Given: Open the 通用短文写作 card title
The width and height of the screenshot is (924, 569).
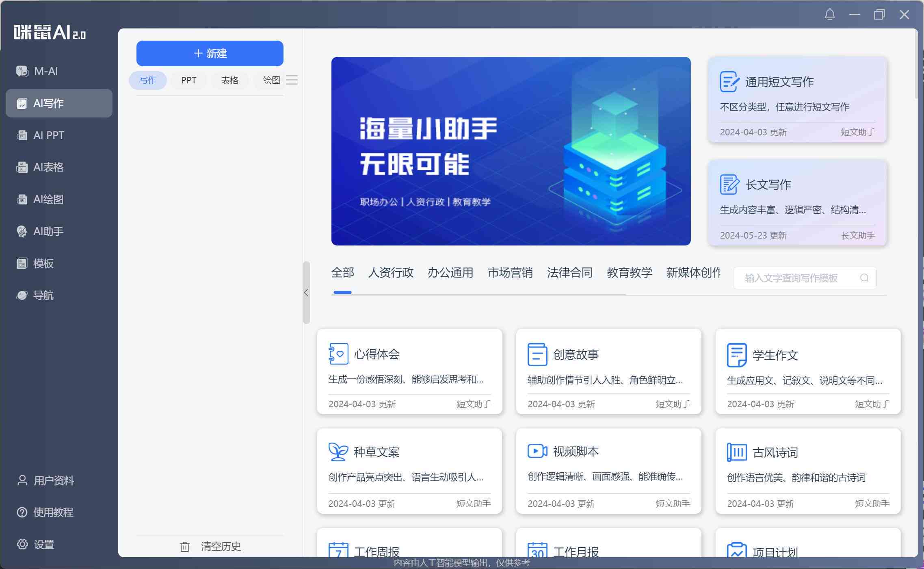Looking at the screenshot, I should click(779, 82).
